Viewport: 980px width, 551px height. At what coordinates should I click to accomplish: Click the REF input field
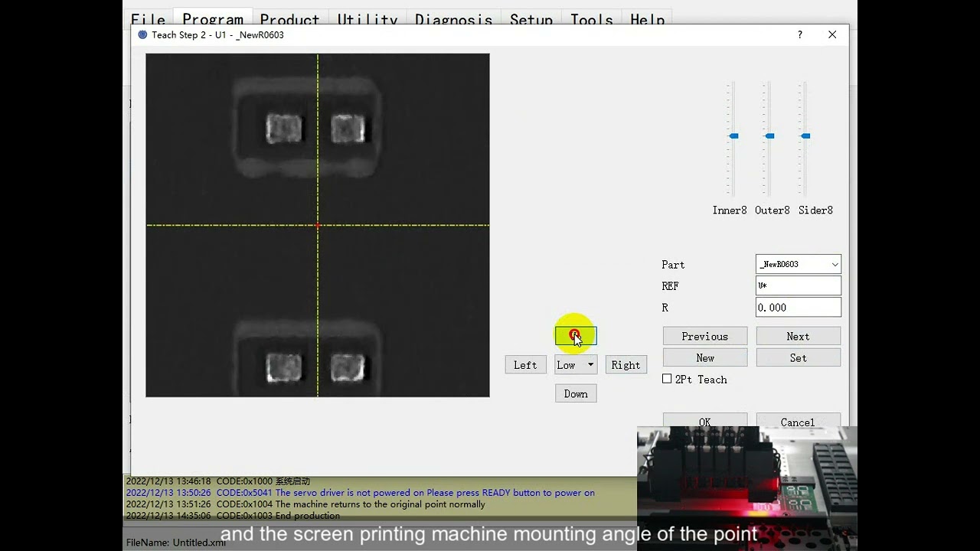(x=799, y=285)
